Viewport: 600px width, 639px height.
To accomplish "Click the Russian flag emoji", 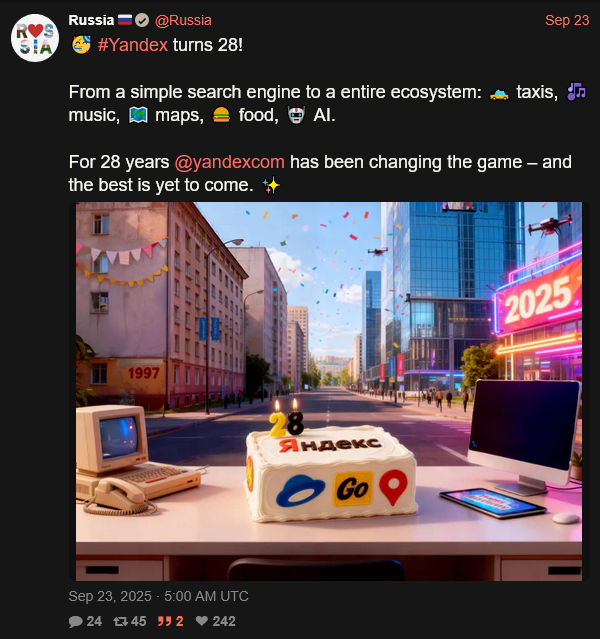I will [125, 20].
